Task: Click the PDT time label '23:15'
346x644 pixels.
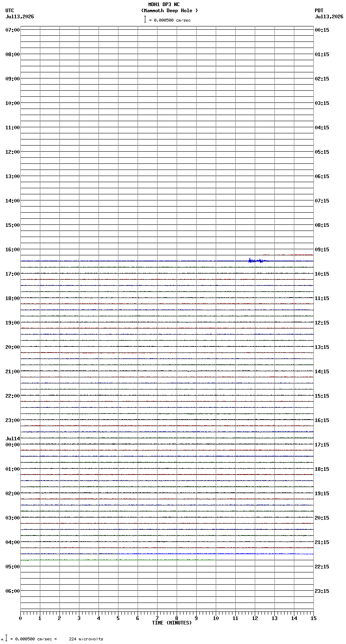Action: (322, 591)
